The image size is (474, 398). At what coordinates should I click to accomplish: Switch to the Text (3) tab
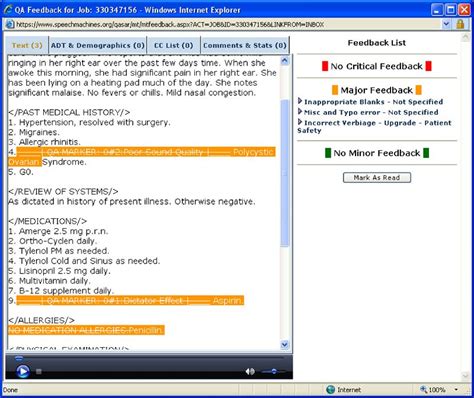click(27, 45)
